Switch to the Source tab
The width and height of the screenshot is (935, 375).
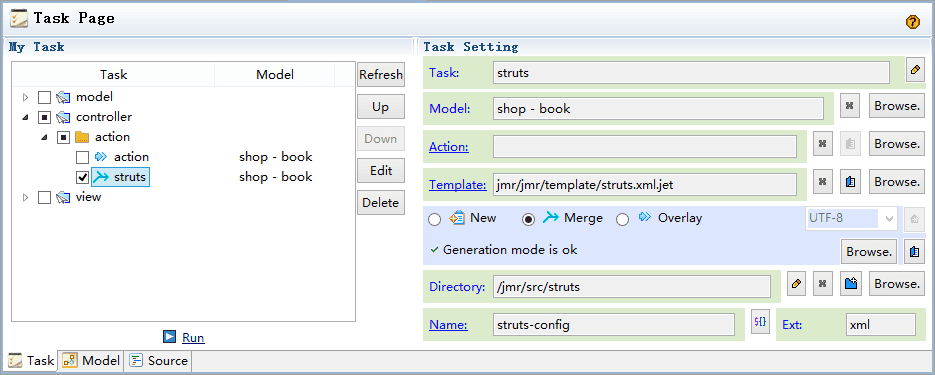[x=159, y=361]
